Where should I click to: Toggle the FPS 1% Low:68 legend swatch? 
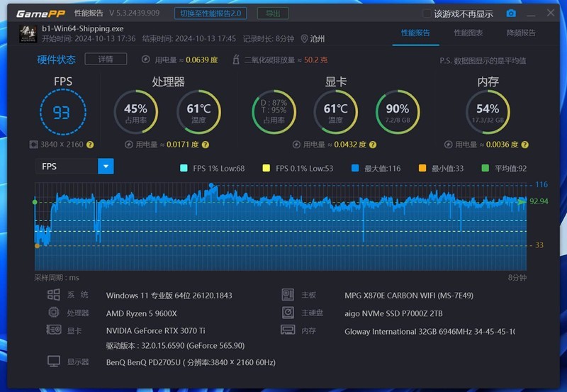[184, 168]
